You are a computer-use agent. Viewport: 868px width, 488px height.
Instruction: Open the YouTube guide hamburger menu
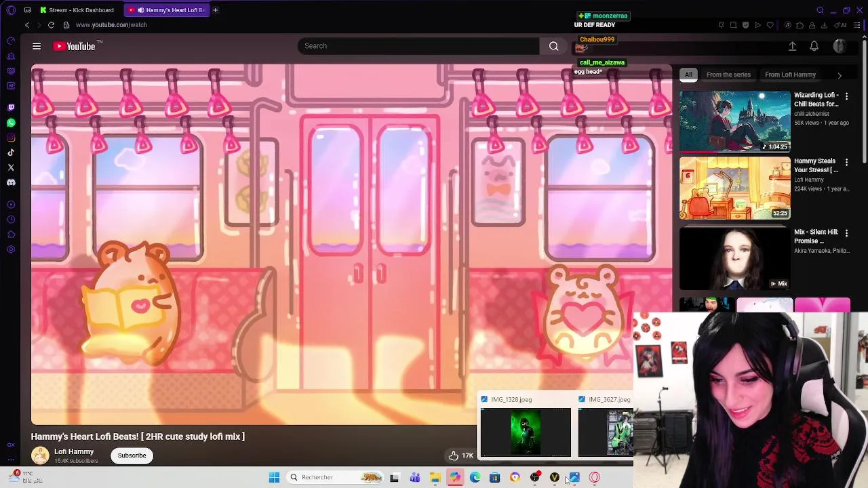tap(37, 46)
